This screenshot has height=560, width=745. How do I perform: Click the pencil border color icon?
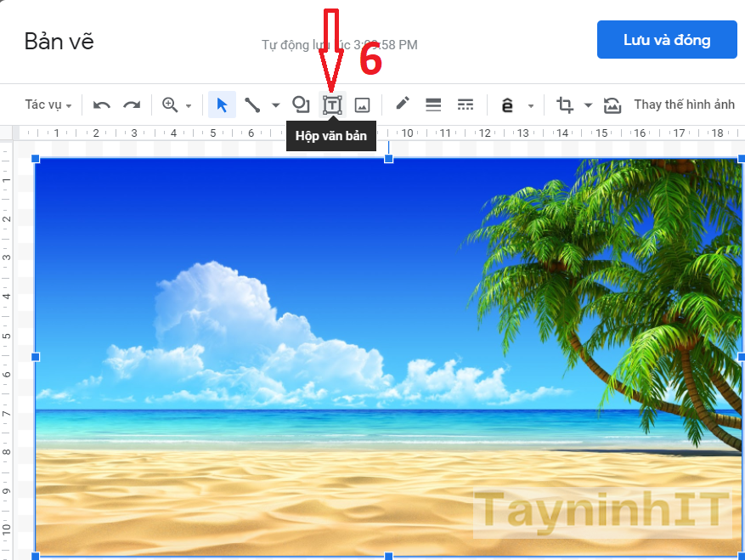point(403,105)
